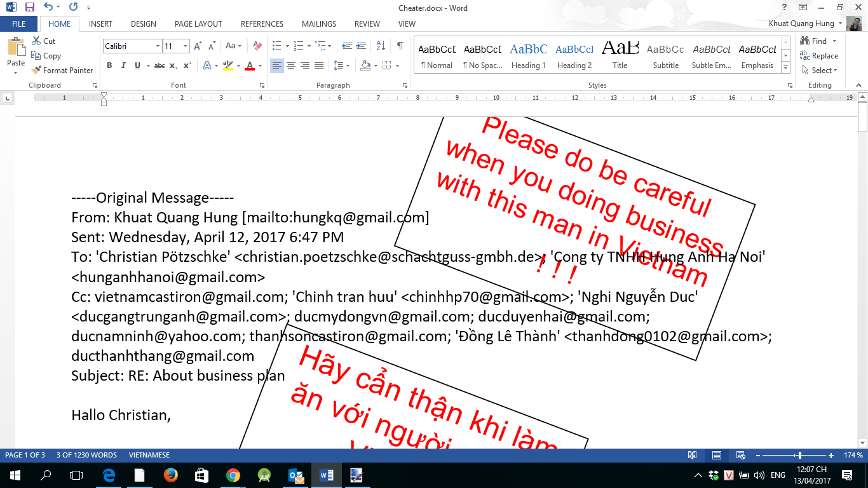Click the Redo/Repeat icon in title bar
Screen dimensions: 868x488
coord(73,8)
